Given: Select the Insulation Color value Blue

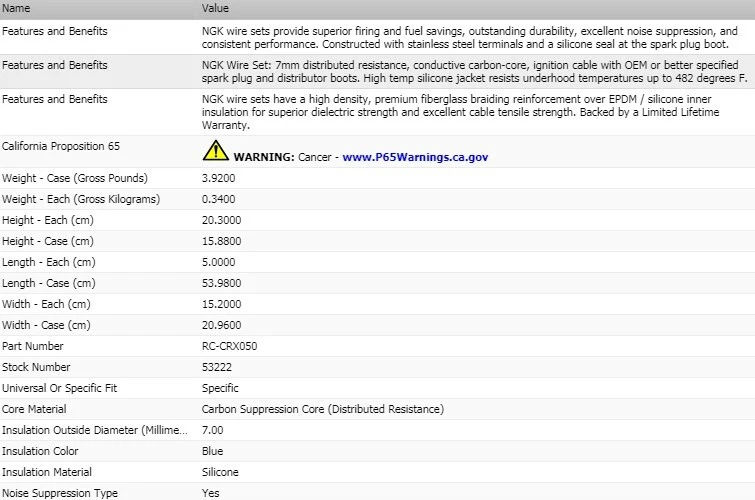Looking at the screenshot, I should (212, 451).
